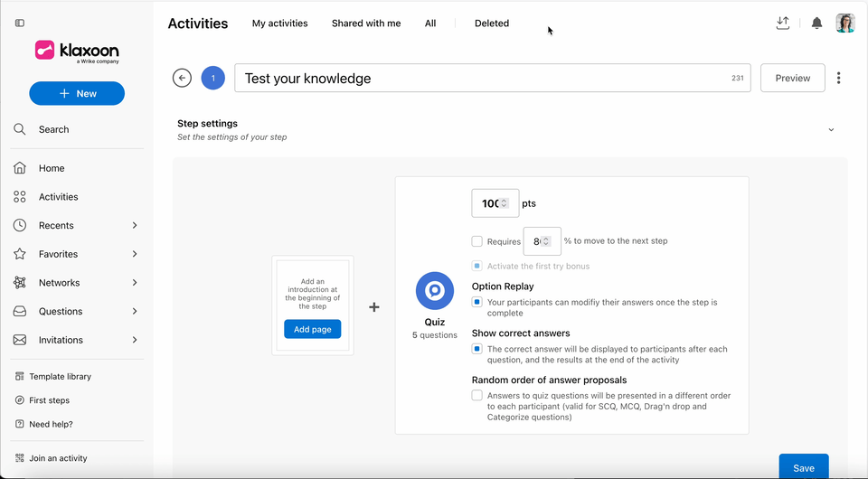Click the Template library icon
This screenshot has width=868, height=479.
19,376
